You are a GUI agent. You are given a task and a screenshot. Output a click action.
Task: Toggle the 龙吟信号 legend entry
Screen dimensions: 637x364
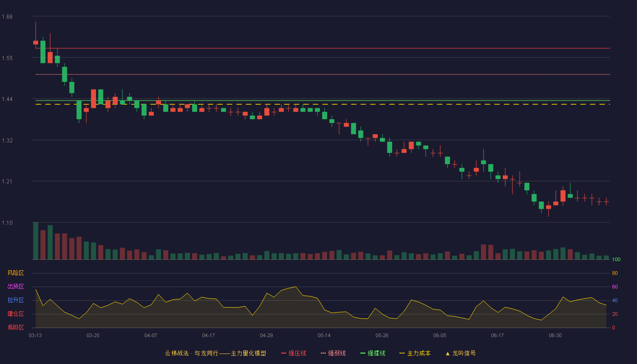point(460,353)
